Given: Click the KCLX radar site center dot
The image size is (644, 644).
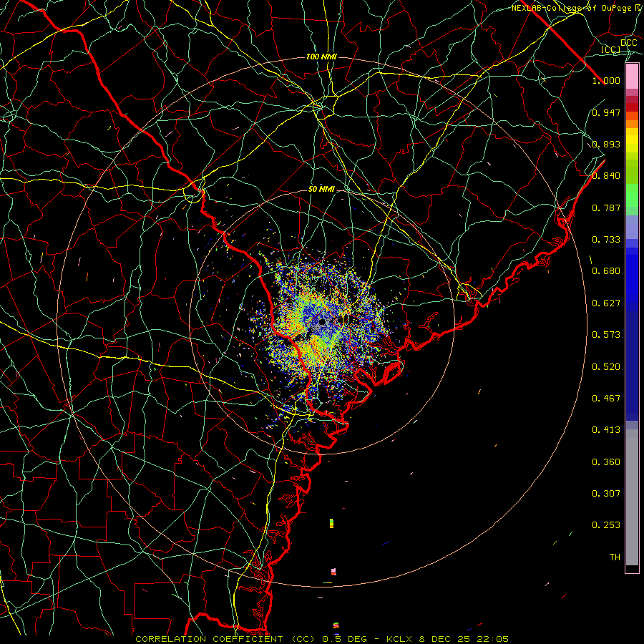Looking at the screenshot, I should 322,321.
